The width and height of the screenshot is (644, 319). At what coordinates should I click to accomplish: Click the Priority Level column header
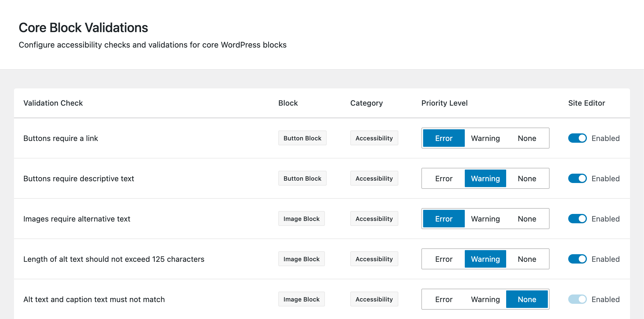tap(444, 103)
